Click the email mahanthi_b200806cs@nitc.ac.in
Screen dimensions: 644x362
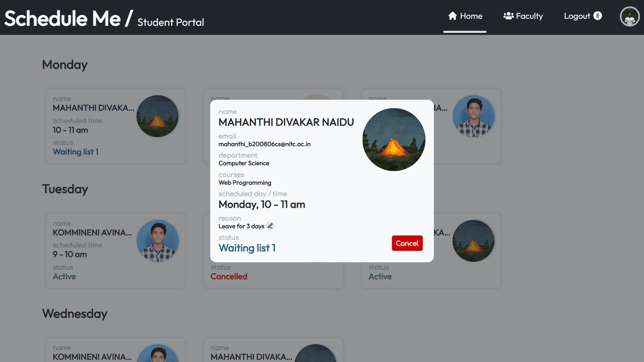point(264,144)
